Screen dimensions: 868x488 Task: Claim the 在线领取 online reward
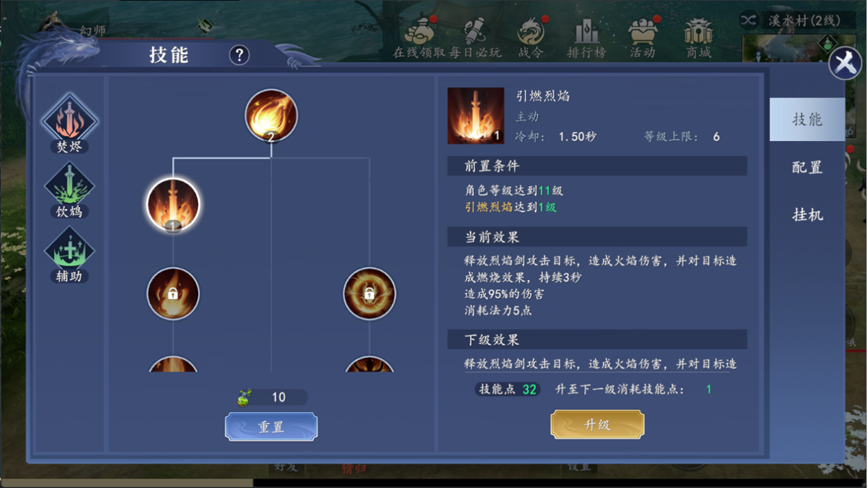(x=420, y=38)
